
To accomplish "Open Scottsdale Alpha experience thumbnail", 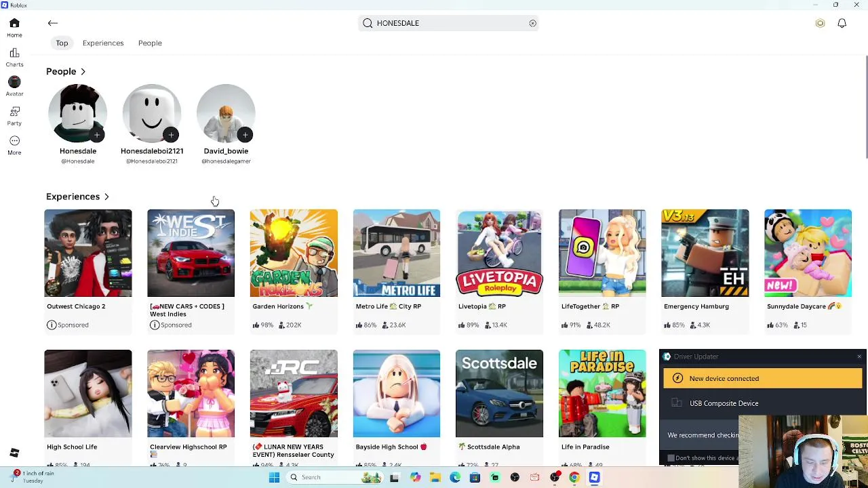I will (x=499, y=394).
